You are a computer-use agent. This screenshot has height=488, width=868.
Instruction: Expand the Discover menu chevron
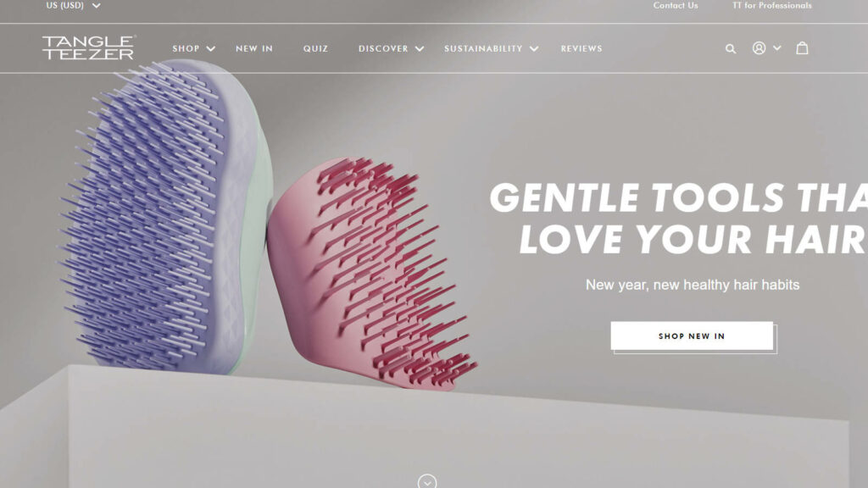[x=420, y=48]
